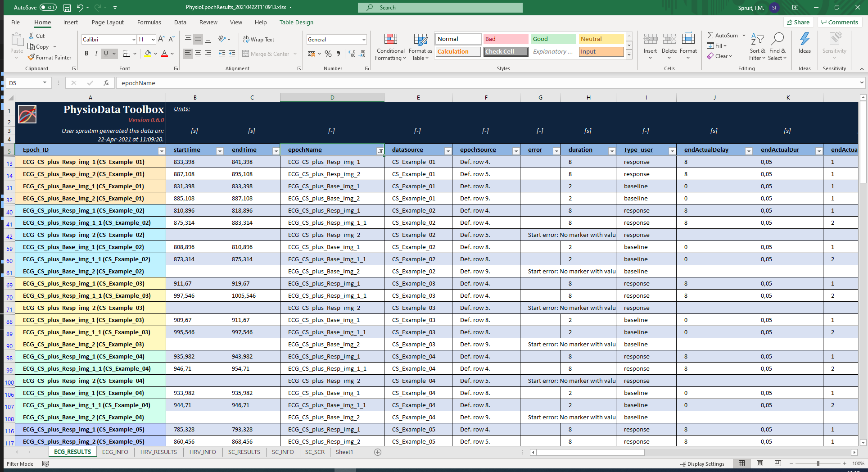Click the Share button

click(x=798, y=22)
